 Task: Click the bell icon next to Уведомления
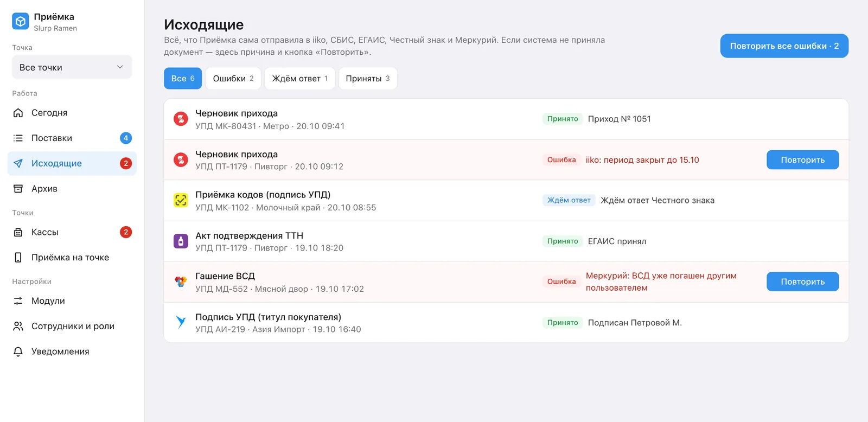click(18, 351)
